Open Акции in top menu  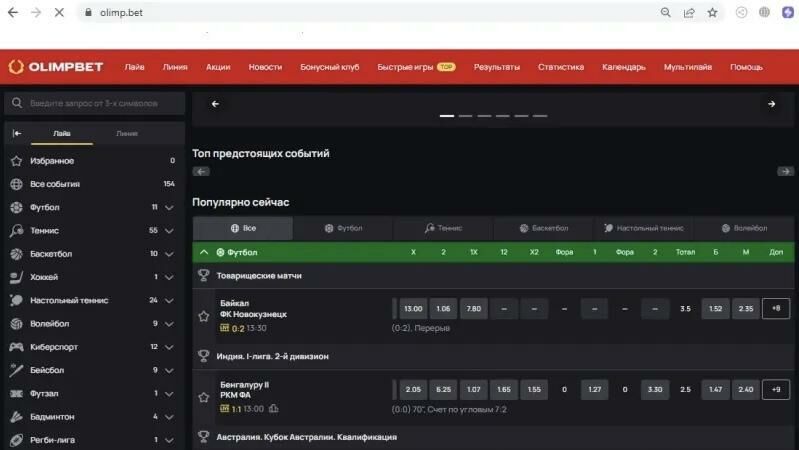pos(218,67)
